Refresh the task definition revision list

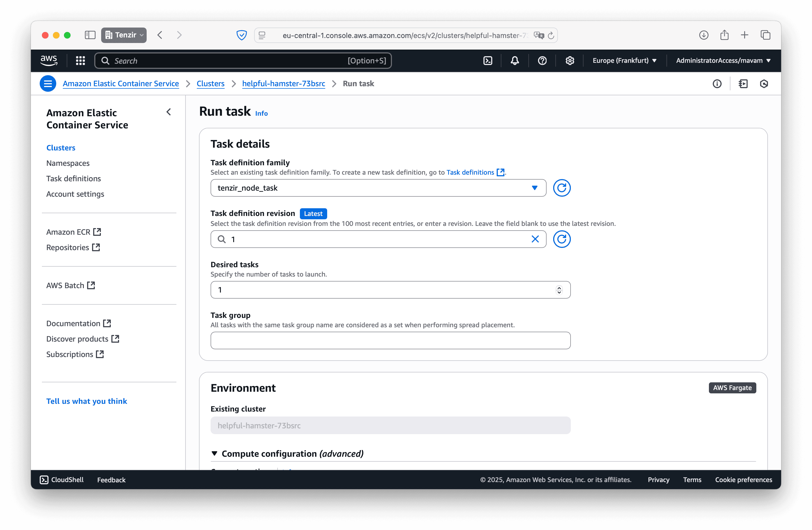point(561,239)
